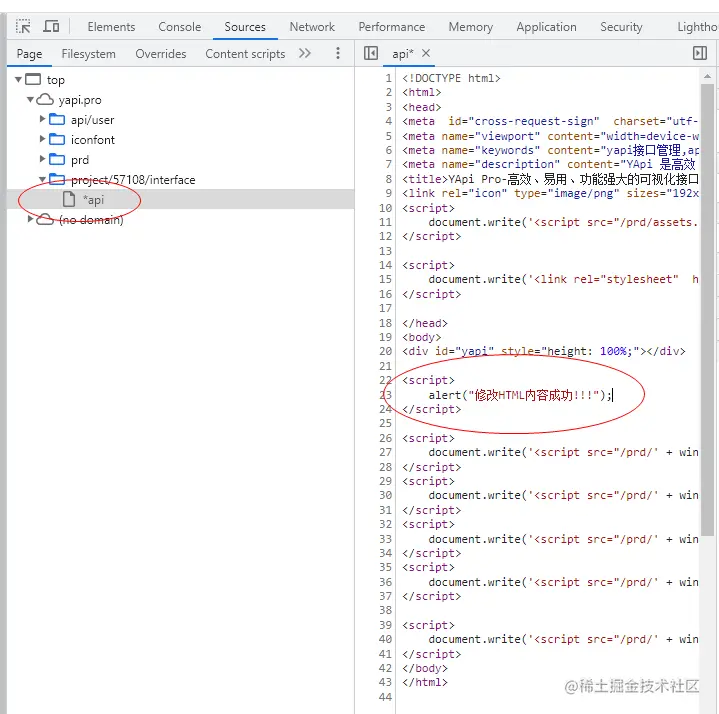Click line number 1 in gutter

tap(388, 78)
